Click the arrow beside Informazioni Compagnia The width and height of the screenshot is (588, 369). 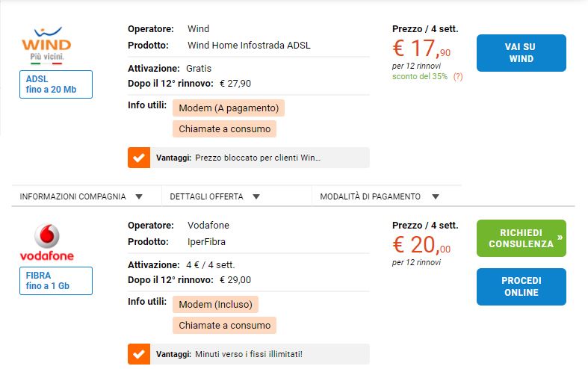coord(139,196)
